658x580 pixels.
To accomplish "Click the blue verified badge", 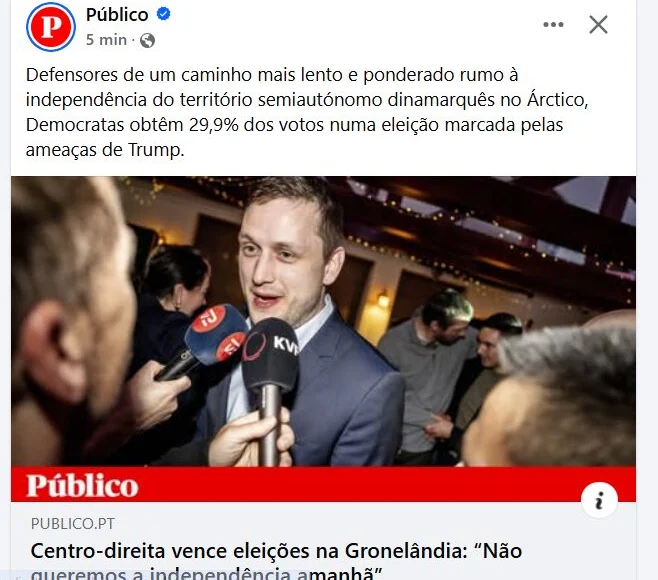I will (x=163, y=14).
